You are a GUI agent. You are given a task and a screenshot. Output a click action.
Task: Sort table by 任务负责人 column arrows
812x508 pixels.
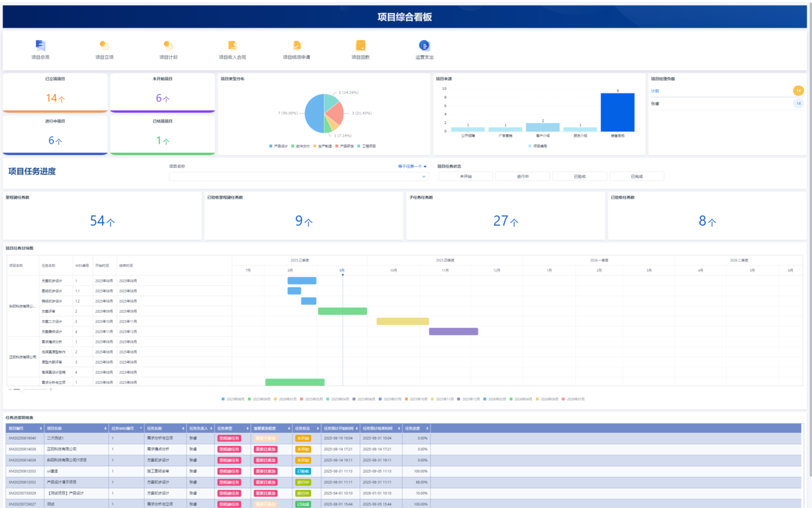click(211, 428)
